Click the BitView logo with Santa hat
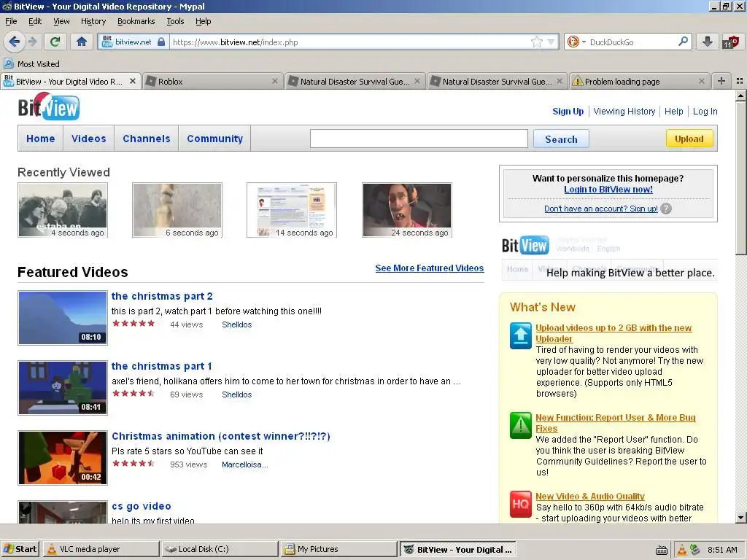This screenshot has width=747, height=560. click(49, 106)
